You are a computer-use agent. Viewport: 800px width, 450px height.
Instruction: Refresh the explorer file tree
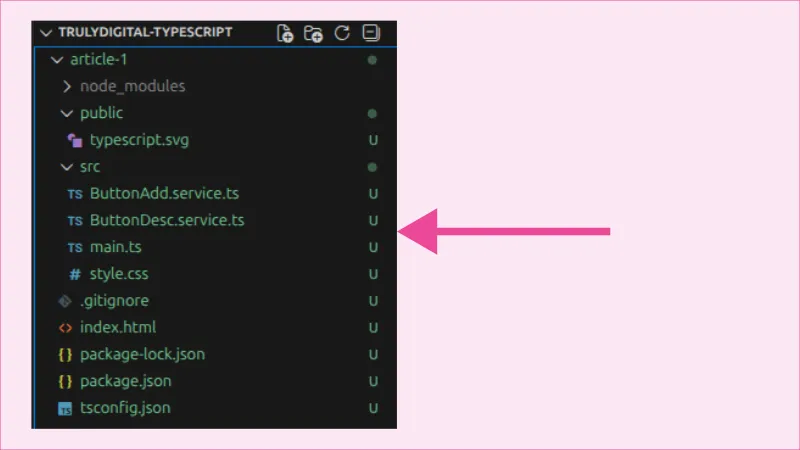pos(342,33)
